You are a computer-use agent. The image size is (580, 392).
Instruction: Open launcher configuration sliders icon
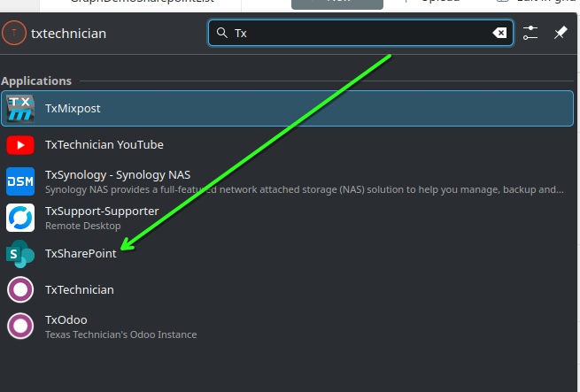click(x=530, y=34)
